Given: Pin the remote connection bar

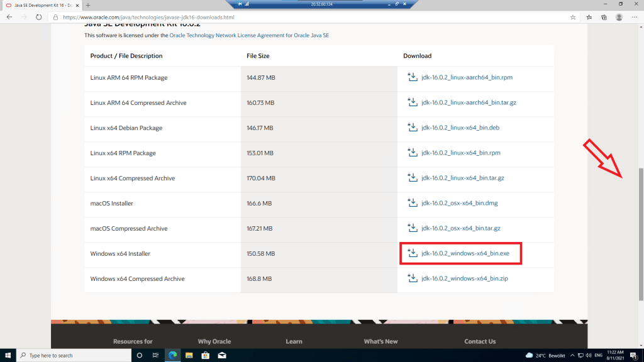Looking at the screenshot, I should pos(240,4).
